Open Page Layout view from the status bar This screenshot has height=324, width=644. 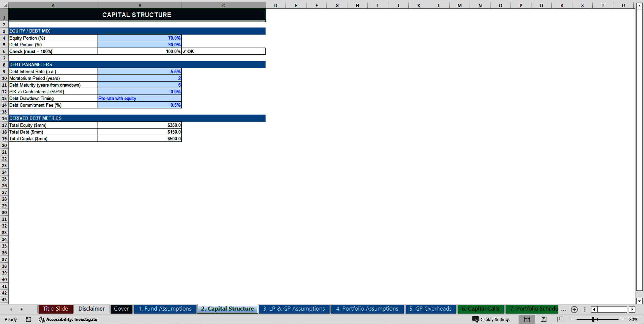[543, 319]
